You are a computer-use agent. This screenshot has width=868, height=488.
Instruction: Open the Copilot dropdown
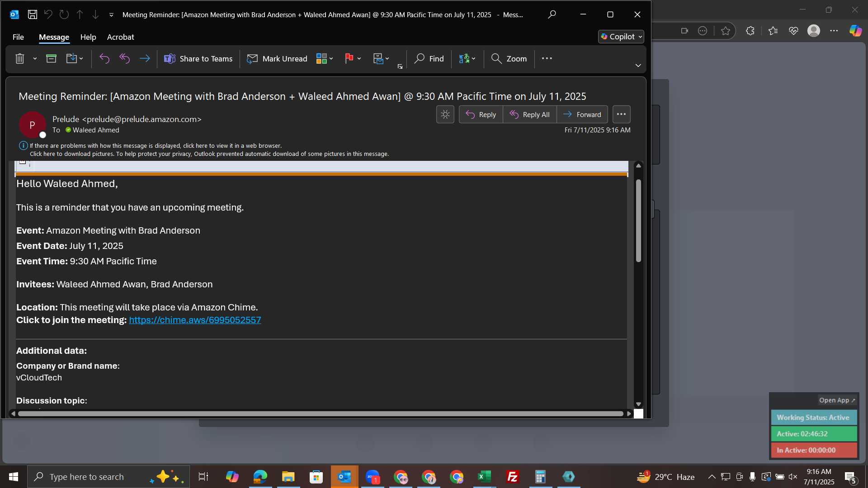pos(621,37)
